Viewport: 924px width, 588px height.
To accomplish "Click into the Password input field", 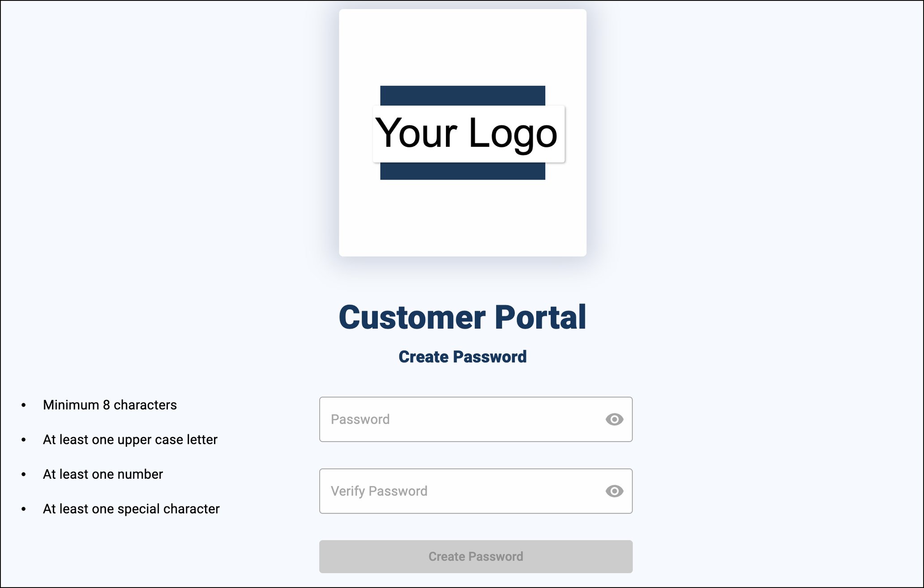I will (461, 419).
